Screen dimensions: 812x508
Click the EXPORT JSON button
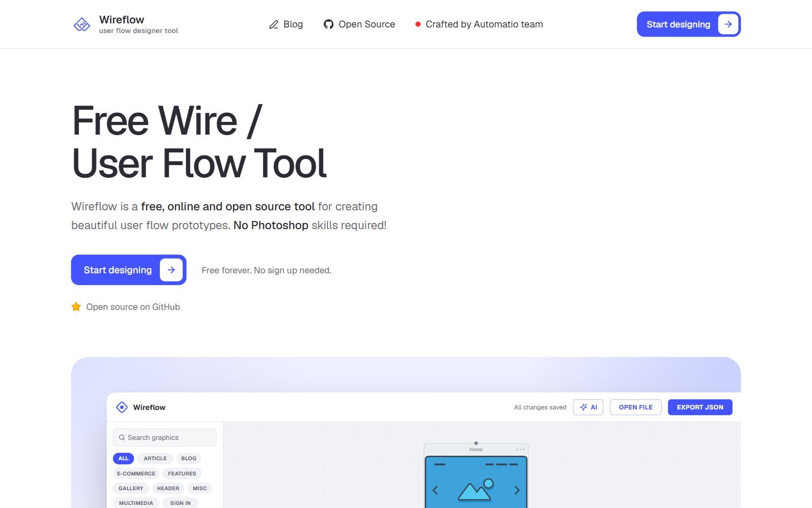[x=700, y=407]
